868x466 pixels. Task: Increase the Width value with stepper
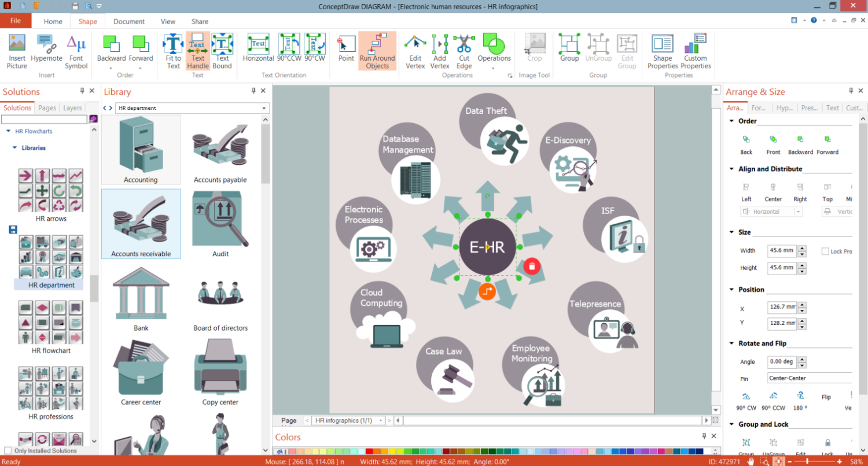pos(802,249)
